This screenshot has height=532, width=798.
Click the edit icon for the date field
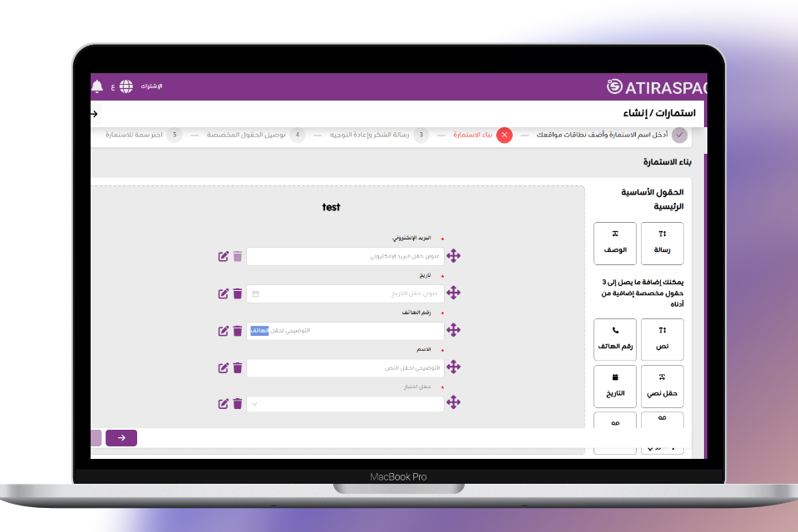tap(223, 293)
